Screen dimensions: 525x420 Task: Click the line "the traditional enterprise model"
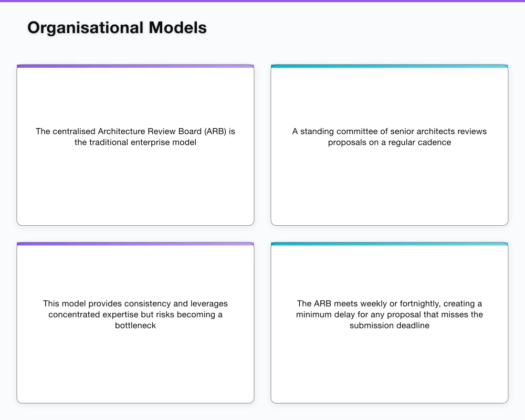click(135, 142)
